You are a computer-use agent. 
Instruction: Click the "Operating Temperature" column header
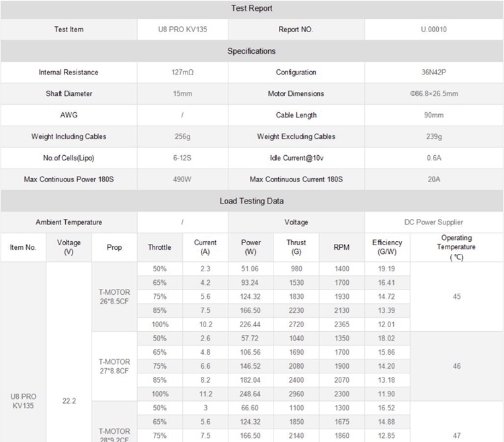tap(456, 247)
